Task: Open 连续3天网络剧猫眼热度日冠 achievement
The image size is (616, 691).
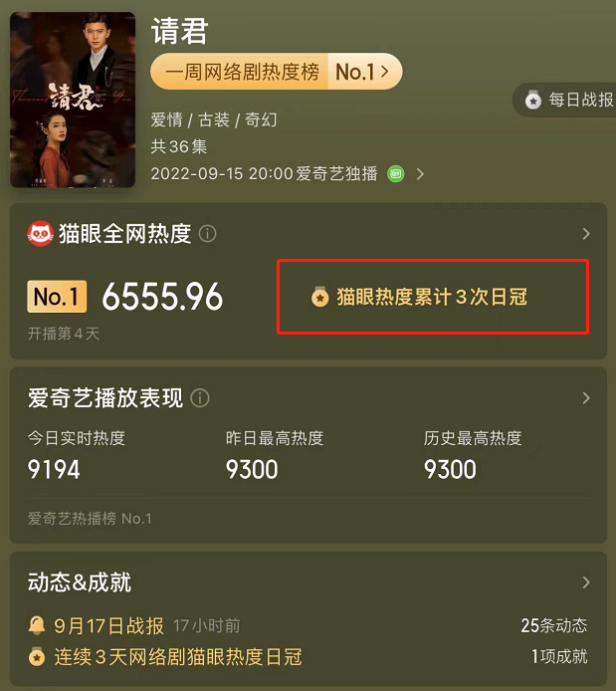Action: click(178, 657)
